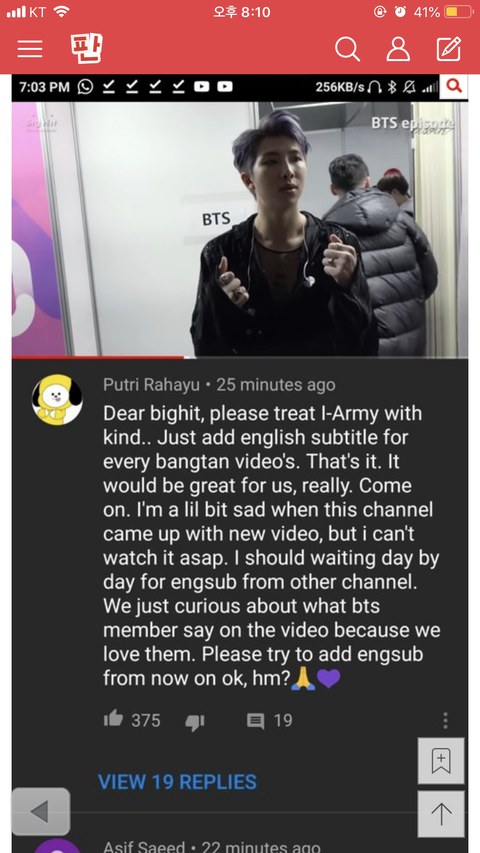Go back with the left arrow button
Viewport: 480px width, 853px height.
click(41, 812)
